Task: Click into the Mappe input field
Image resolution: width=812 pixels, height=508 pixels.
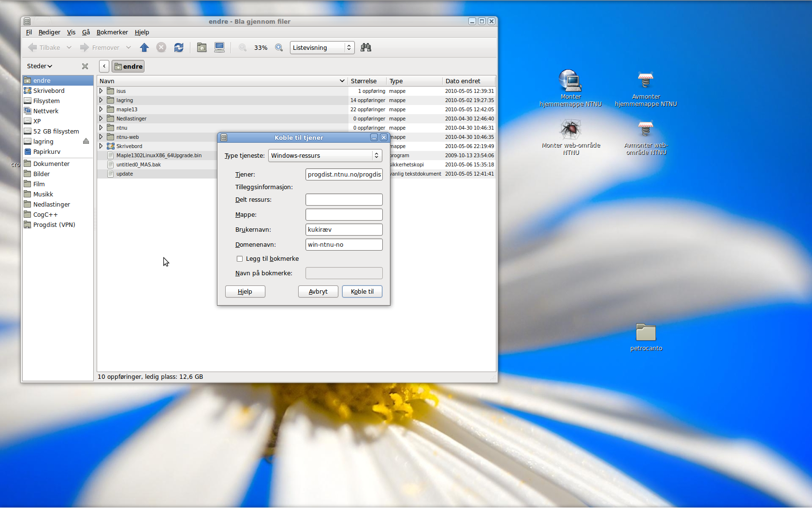Action: click(x=344, y=214)
